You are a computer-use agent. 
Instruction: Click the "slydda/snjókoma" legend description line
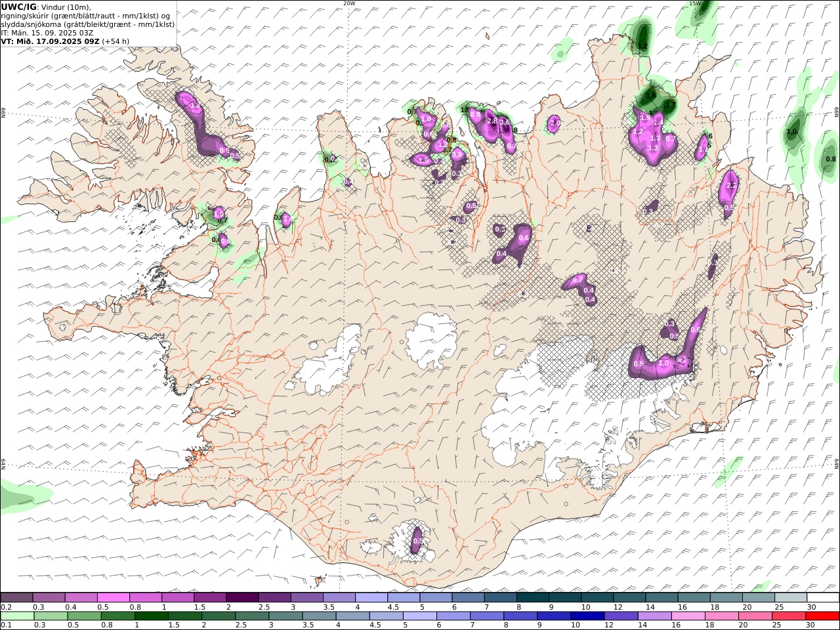(x=88, y=24)
